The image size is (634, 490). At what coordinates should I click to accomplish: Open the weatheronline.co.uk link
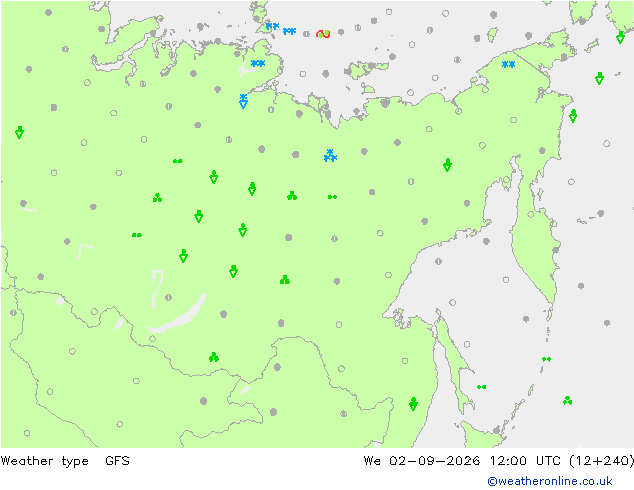click(x=549, y=481)
